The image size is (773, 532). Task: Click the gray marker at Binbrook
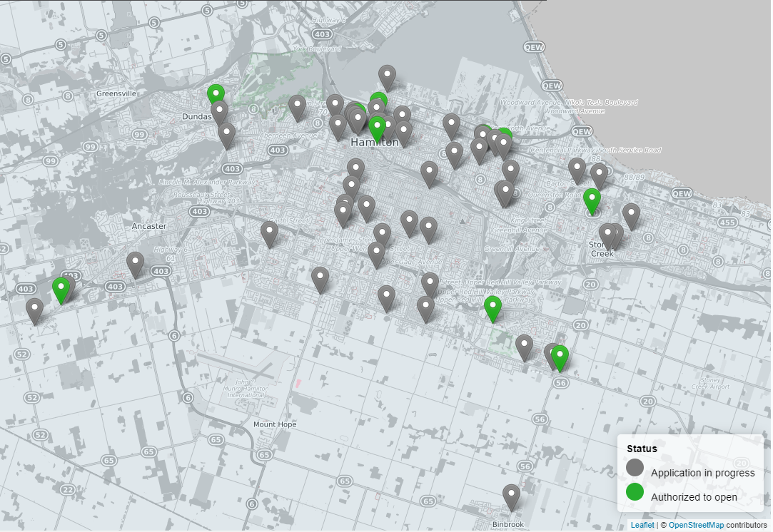[511, 496]
